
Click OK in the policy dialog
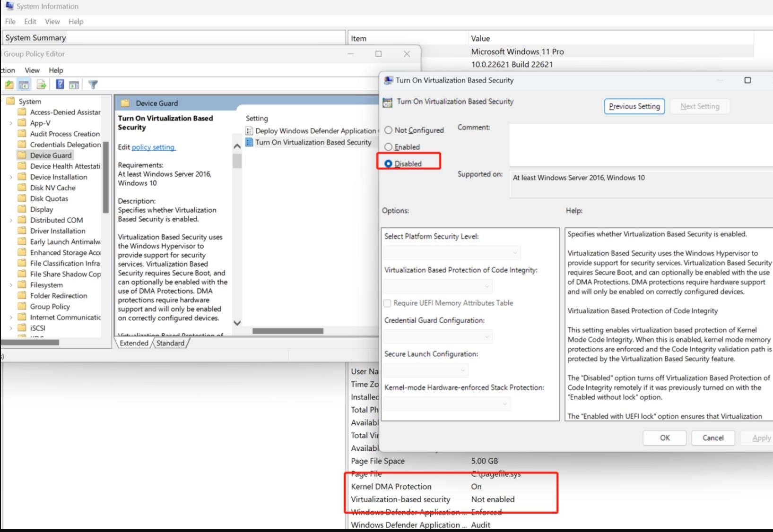point(665,438)
